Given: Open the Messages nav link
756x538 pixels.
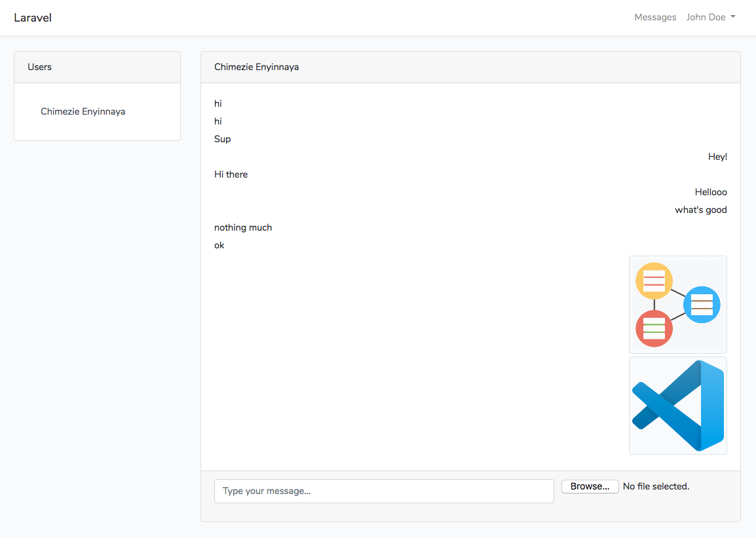Looking at the screenshot, I should (x=654, y=17).
